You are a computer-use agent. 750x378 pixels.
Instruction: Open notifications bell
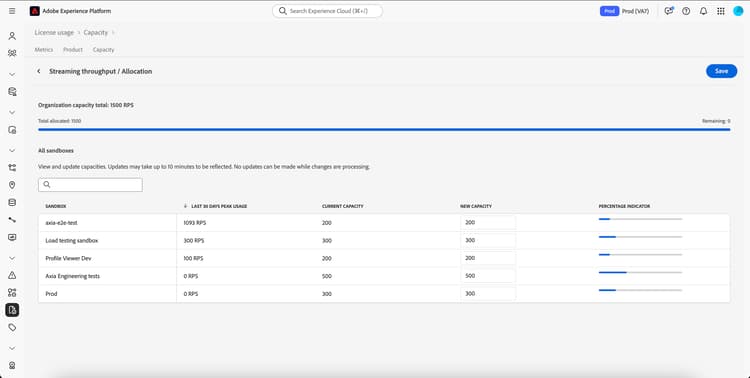(703, 11)
